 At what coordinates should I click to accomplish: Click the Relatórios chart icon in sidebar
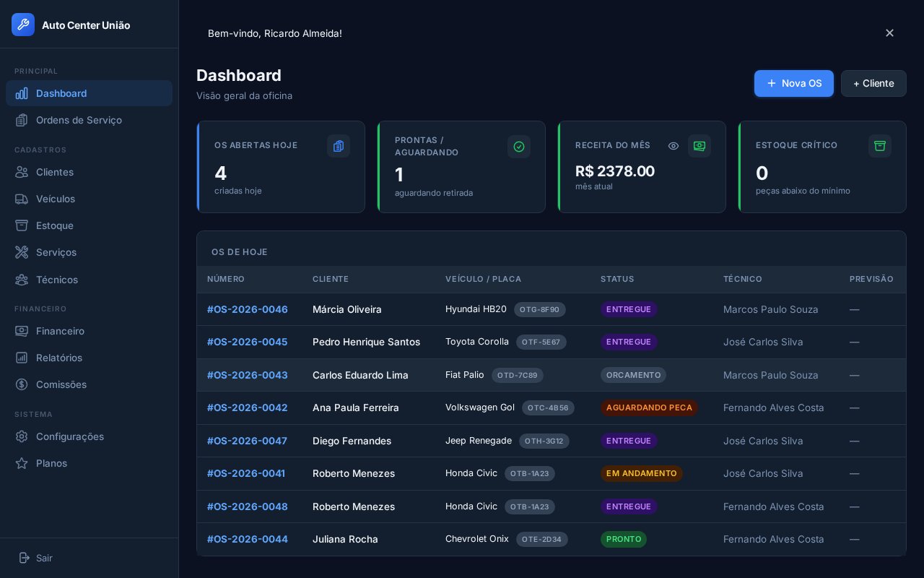tap(22, 358)
